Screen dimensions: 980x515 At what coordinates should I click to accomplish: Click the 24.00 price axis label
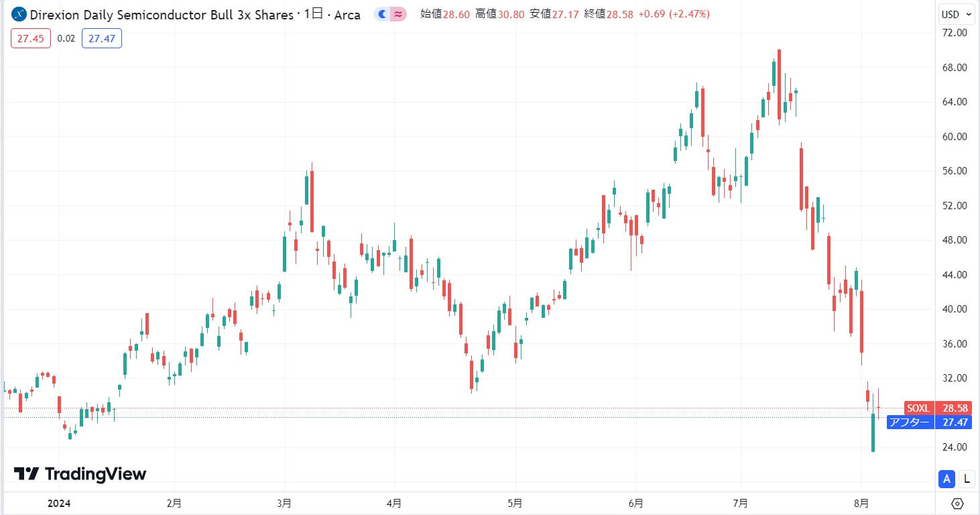point(955,447)
